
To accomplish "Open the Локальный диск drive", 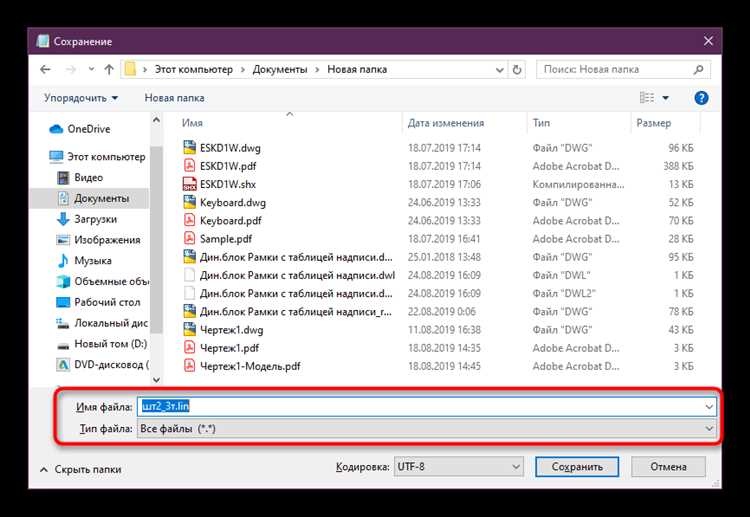I will [x=102, y=323].
